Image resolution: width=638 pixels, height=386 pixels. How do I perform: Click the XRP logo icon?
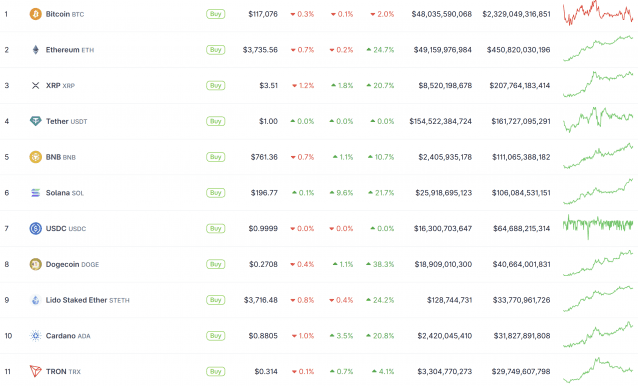35,85
